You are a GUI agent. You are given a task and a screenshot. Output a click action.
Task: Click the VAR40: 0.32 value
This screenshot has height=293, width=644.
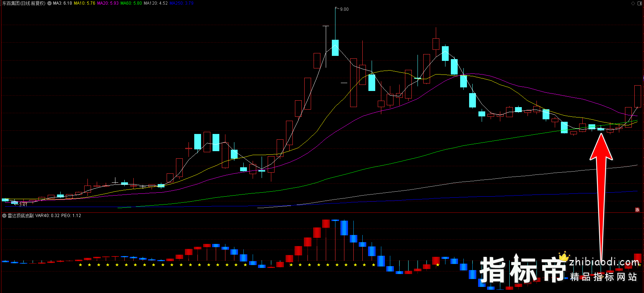click(x=47, y=216)
